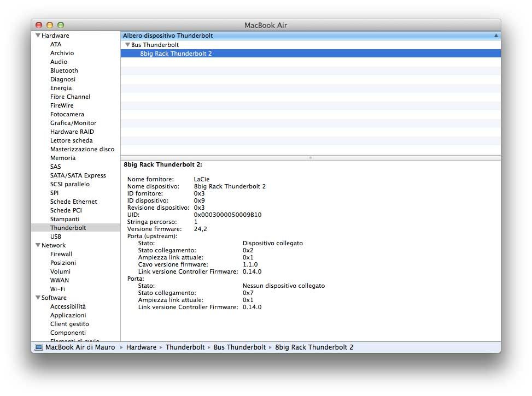The height and width of the screenshot is (396, 532).
Task: Collapse the Hardware section in sidebar
Action: (x=38, y=36)
